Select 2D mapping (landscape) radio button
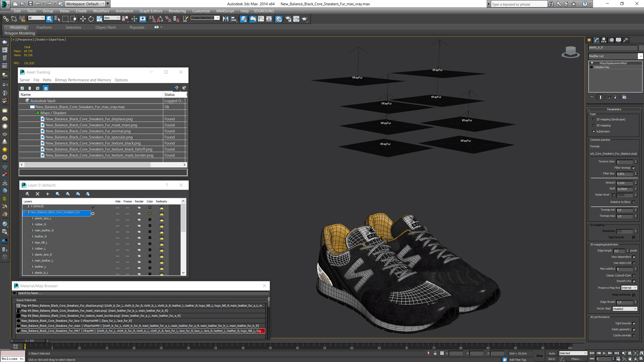 click(x=594, y=119)
